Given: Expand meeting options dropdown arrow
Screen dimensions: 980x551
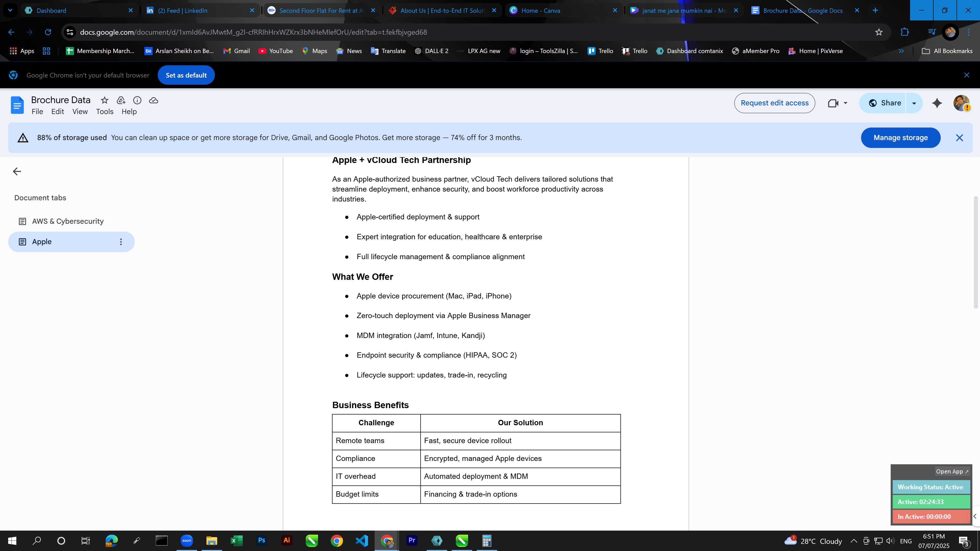Looking at the screenshot, I should [845, 103].
